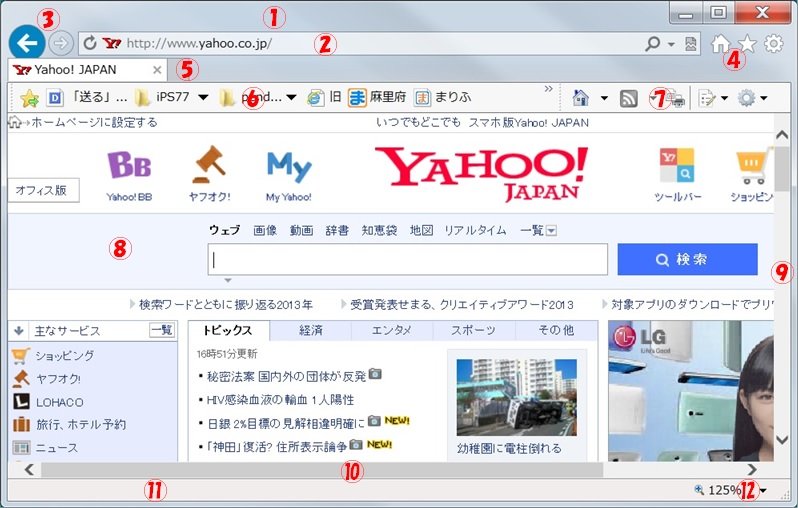This screenshot has width=798, height=508.
Task: Click vertical scrollbar down arrow
Action: pos(783,440)
